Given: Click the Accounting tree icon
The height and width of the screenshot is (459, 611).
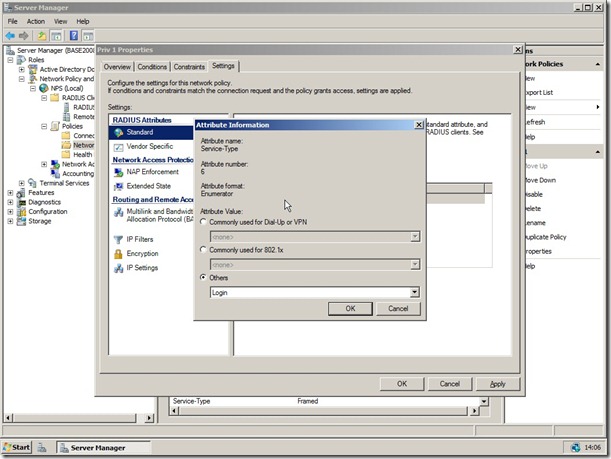Looking at the screenshot, I should coord(55,174).
